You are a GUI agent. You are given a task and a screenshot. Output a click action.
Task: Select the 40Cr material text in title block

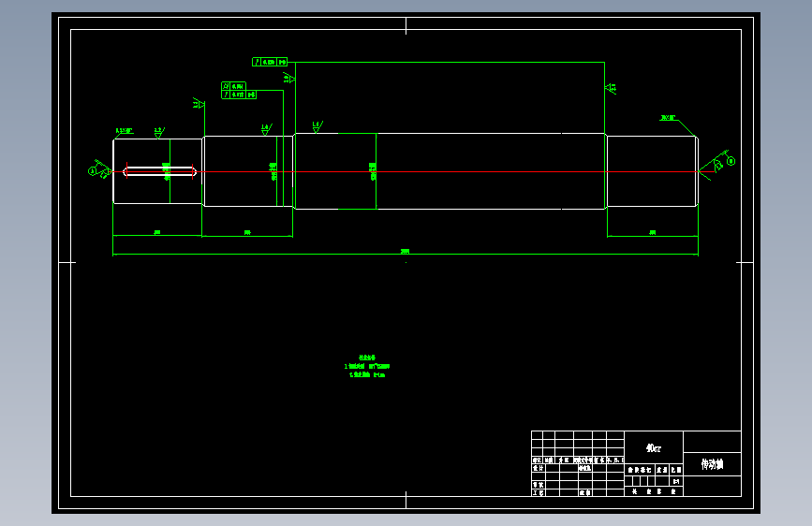(x=654, y=447)
